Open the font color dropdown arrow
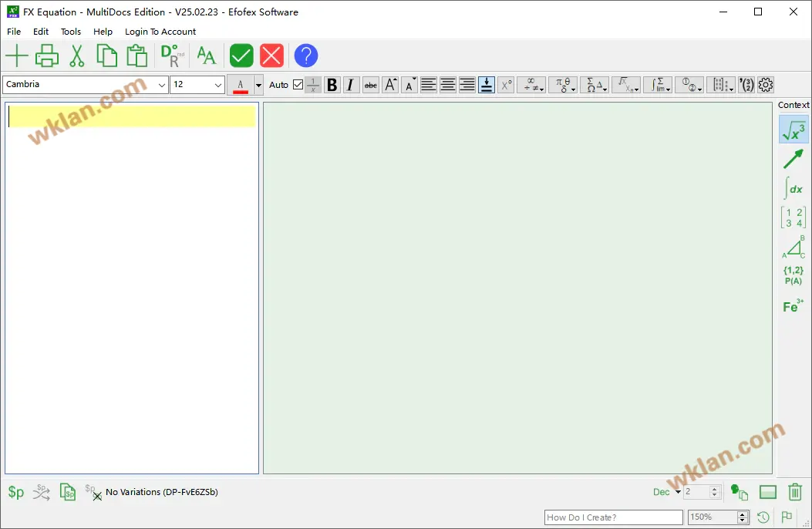Viewport: 812px width, 529px height. [258, 85]
